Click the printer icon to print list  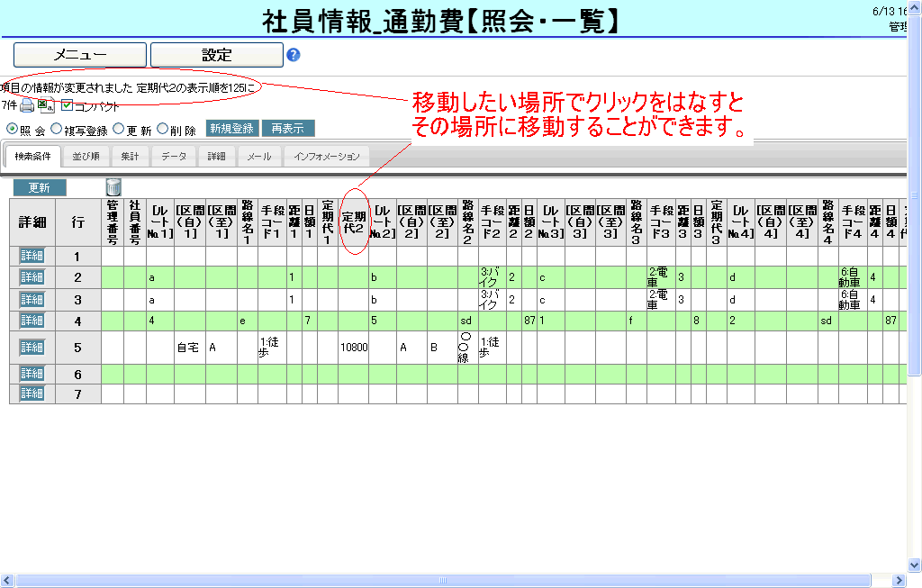28,106
